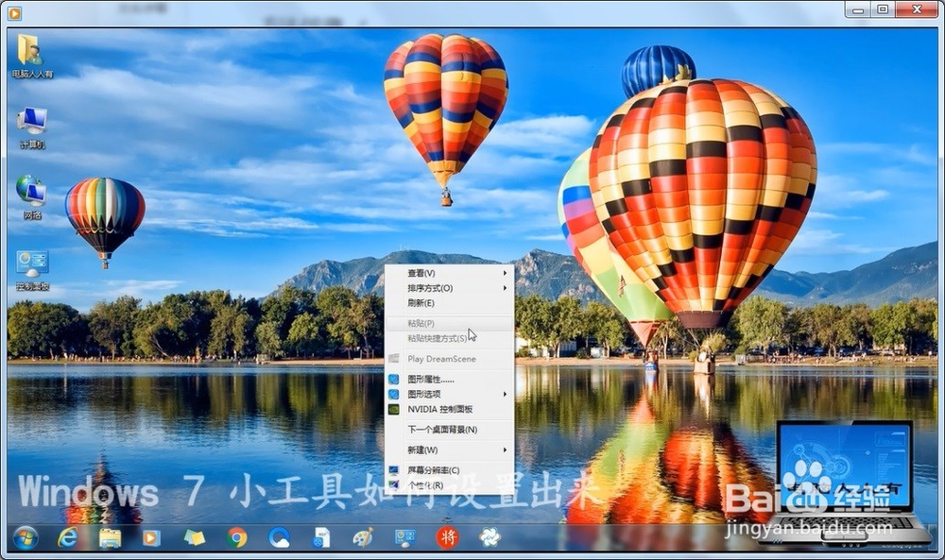
Task: Open the red 将 chess taskbar icon
Action: 447,537
